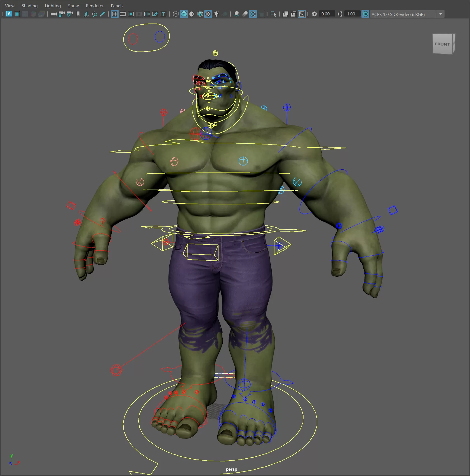Open the Renderer panel menu

click(x=95, y=6)
